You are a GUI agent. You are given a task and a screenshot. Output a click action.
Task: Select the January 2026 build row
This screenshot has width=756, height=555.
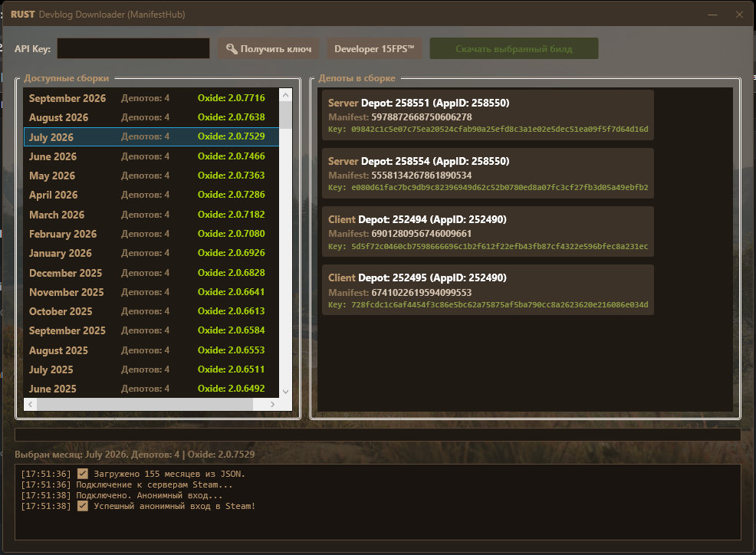tap(151, 253)
